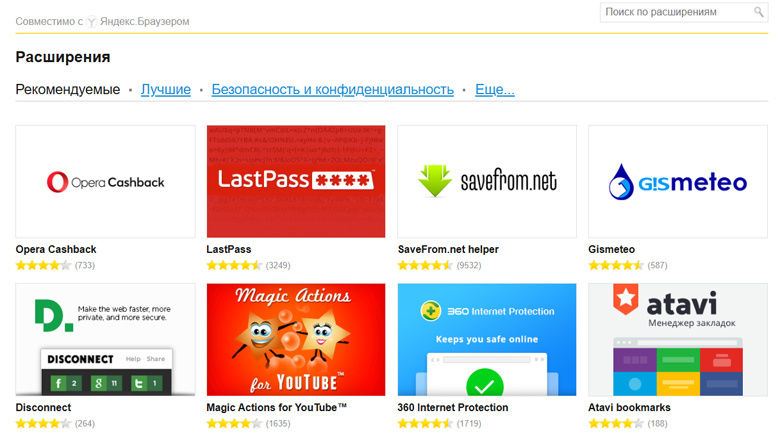Click the Disconnect star rating

click(43, 424)
